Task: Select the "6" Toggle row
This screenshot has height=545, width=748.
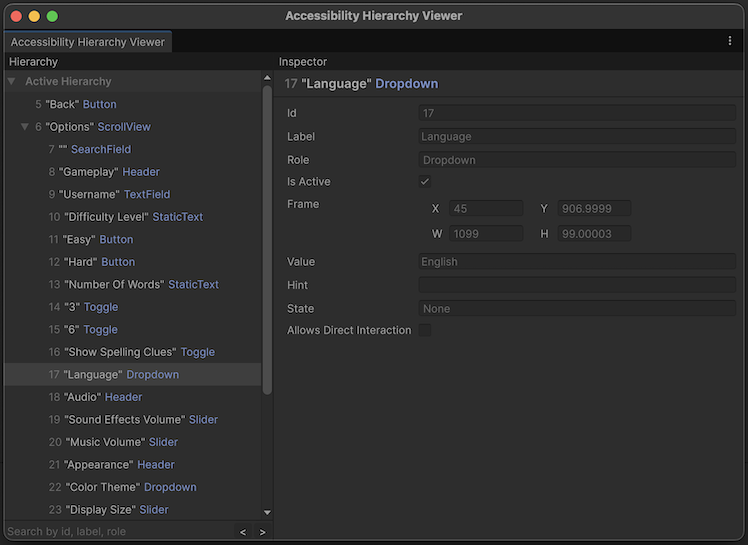Action: [133, 330]
